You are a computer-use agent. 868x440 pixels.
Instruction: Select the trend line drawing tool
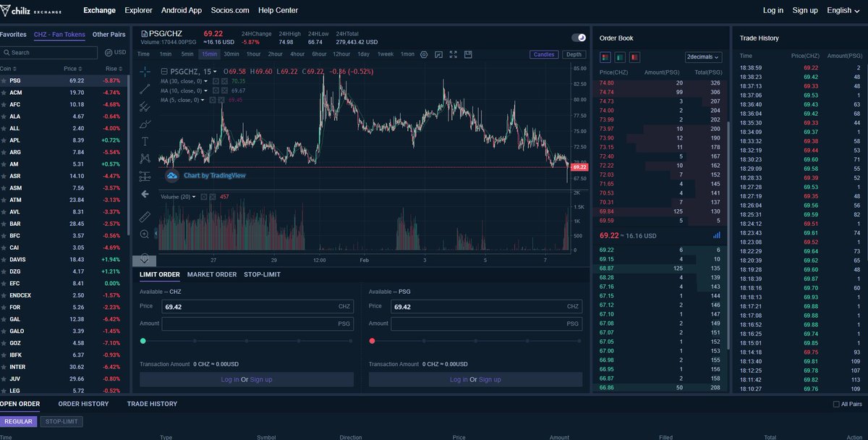(145, 88)
